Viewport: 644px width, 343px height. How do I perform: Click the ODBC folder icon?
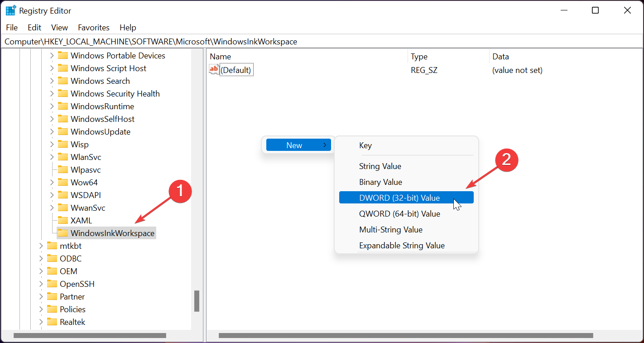52,258
